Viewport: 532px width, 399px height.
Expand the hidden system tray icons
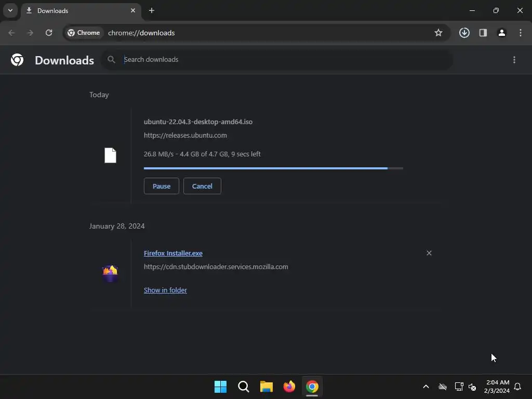[426, 387]
